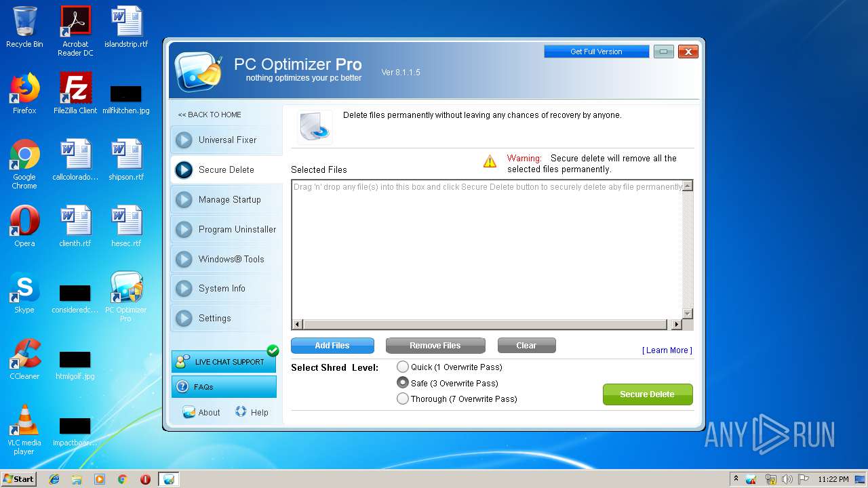868x488 pixels.
Task: Select Acrobat Reader DC desktop icon
Action: 75,31
